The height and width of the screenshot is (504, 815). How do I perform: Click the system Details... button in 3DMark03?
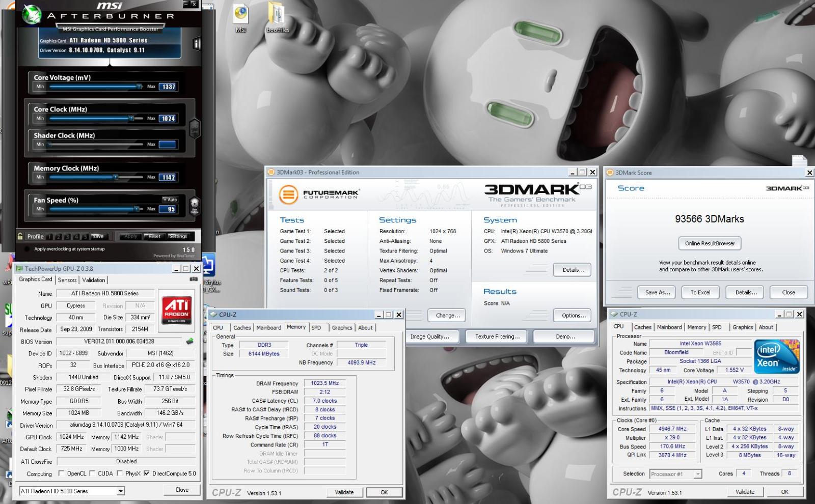click(573, 270)
